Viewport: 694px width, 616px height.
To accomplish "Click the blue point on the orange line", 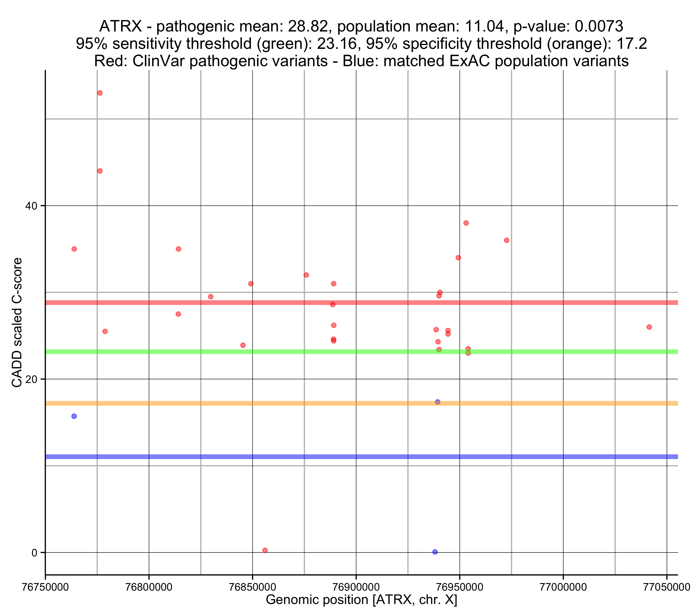I will pyautogui.click(x=437, y=402).
